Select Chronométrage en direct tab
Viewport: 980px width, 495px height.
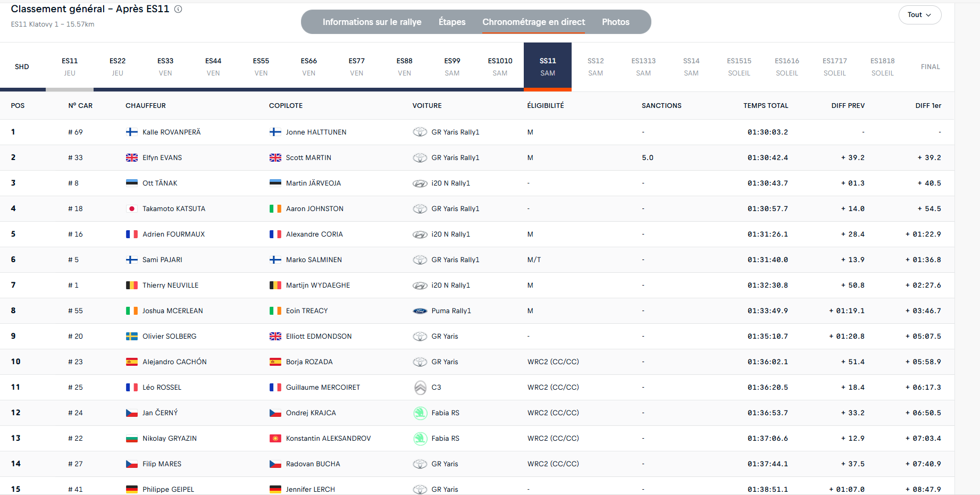coord(533,22)
